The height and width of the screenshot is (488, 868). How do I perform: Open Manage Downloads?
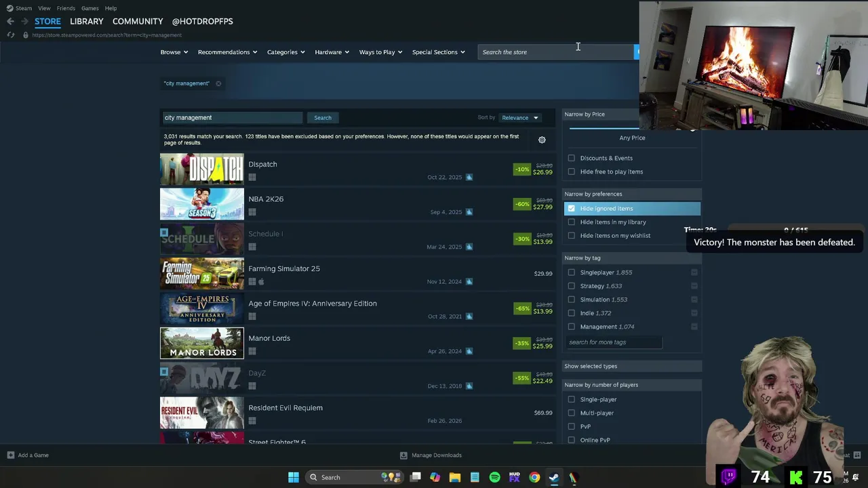436,455
